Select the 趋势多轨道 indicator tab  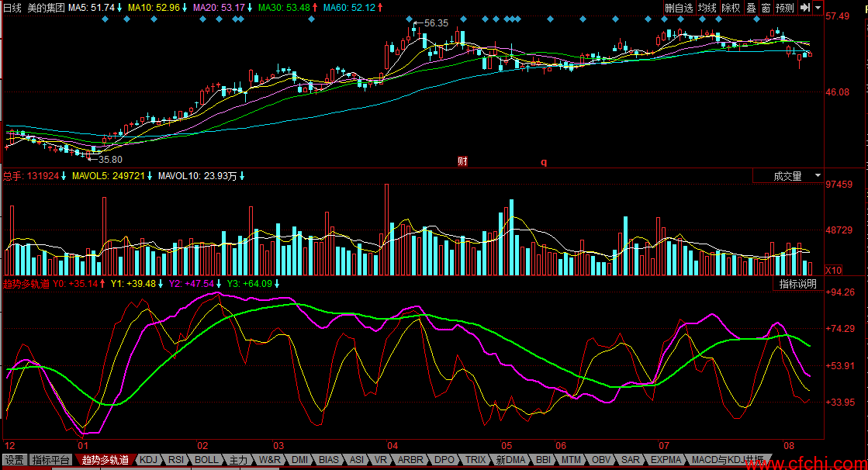[105, 460]
